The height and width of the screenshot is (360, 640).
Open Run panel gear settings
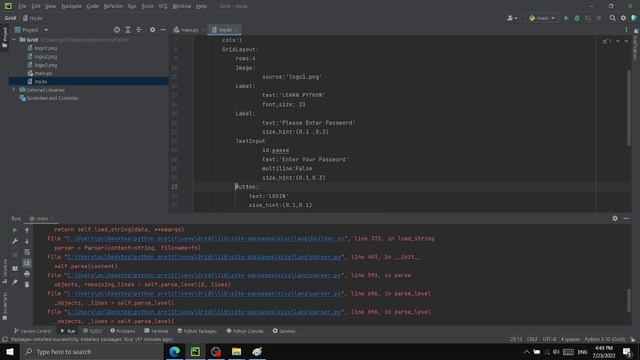615,218
